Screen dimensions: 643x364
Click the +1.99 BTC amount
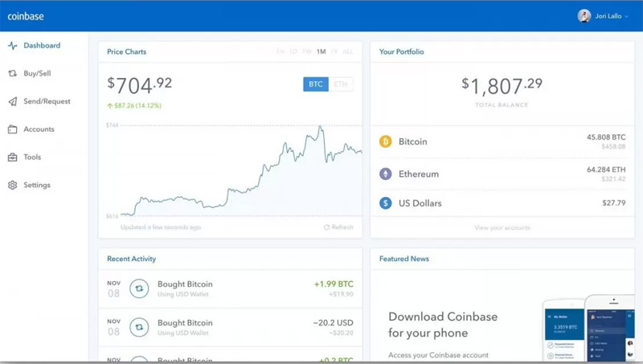pos(334,284)
